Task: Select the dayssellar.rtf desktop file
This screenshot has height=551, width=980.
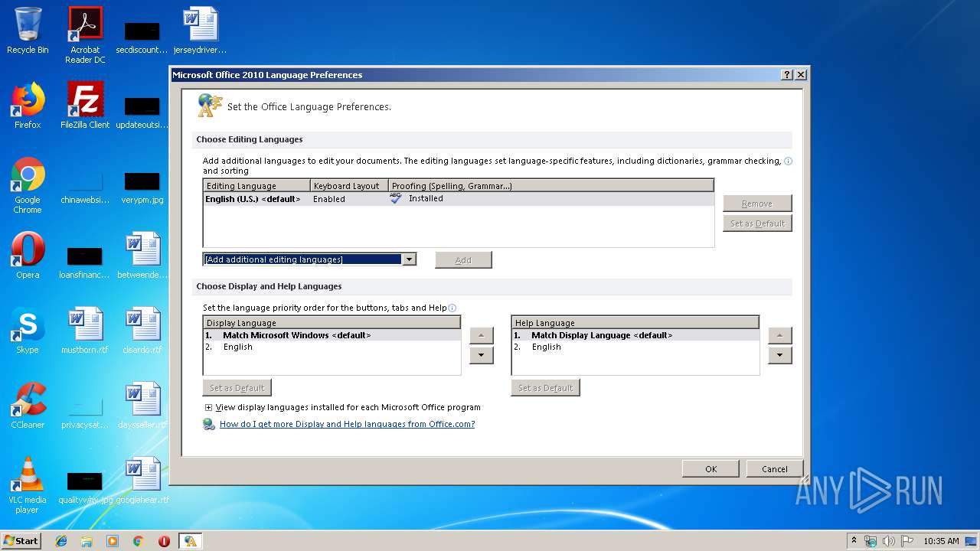Action: pyautogui.click(x=142, y=406)
